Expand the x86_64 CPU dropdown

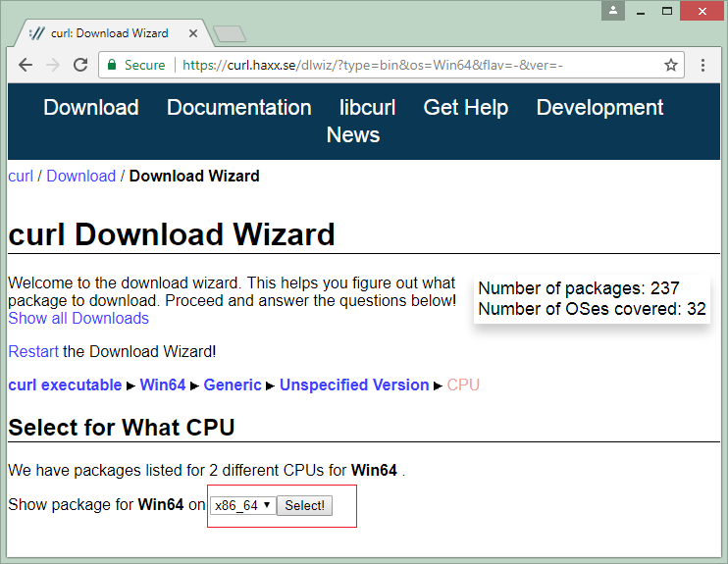(242, 505)
